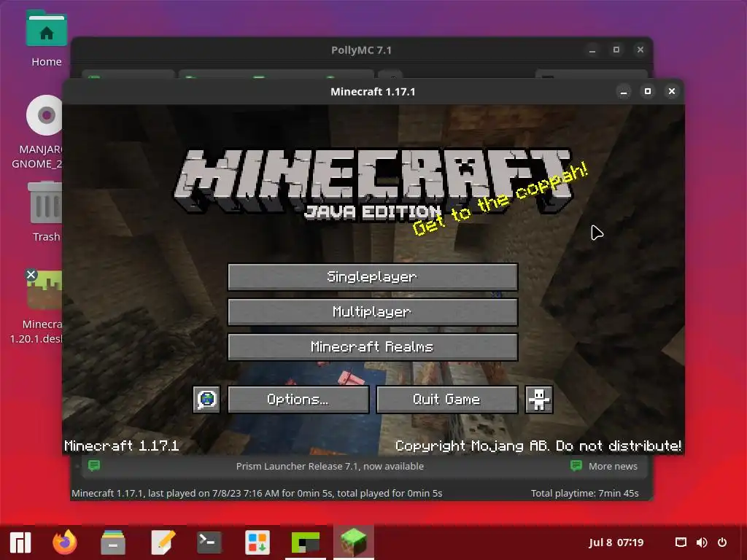
Task: Switch to Minecraft grass block taskbar icon
Action: (x=354, y=542)
